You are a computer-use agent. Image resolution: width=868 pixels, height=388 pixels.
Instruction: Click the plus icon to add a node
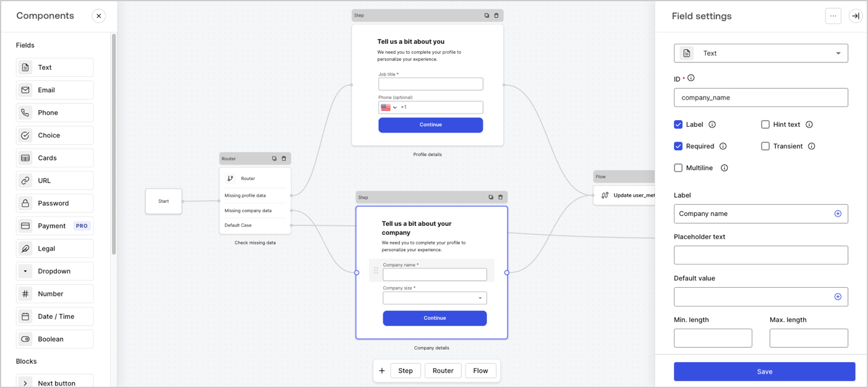tap(382, 370)
